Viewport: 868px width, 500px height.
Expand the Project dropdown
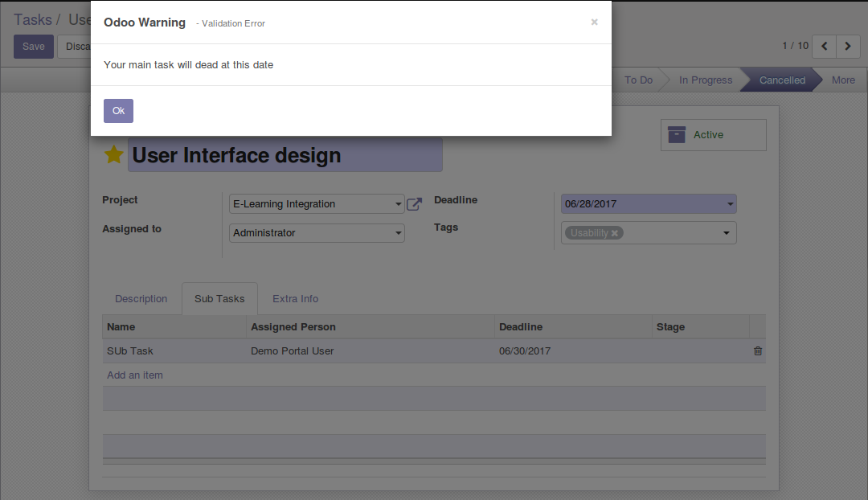point(399,204)
